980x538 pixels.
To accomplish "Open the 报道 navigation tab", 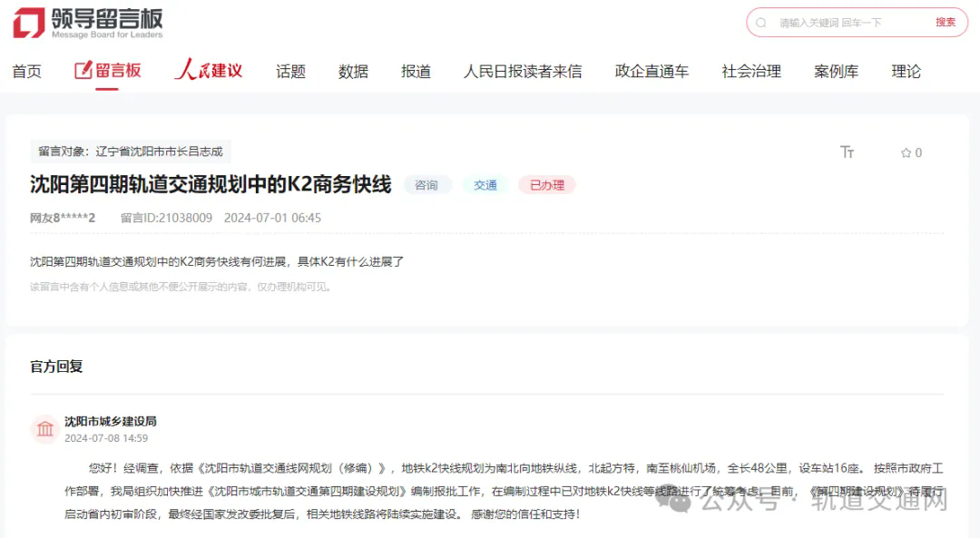I will (x=416, y=72).
